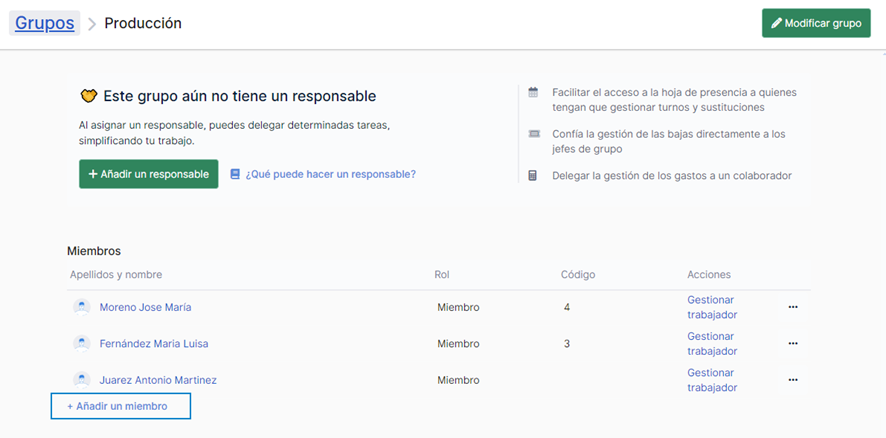Screen dimensions: 886x438
Task: Open ¿Qué puede hacer un responsable? link
Action: (x=331, y=174)
